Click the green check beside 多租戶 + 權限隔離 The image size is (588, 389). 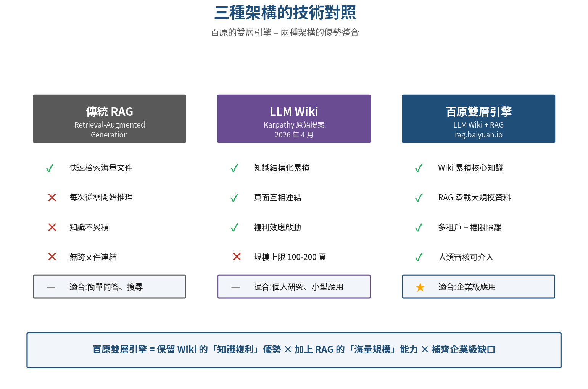[x=419, y=228]
